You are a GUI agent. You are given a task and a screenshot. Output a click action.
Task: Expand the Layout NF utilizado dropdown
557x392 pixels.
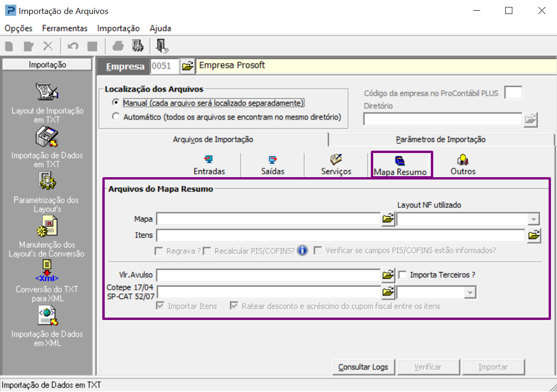click(534, 219)
